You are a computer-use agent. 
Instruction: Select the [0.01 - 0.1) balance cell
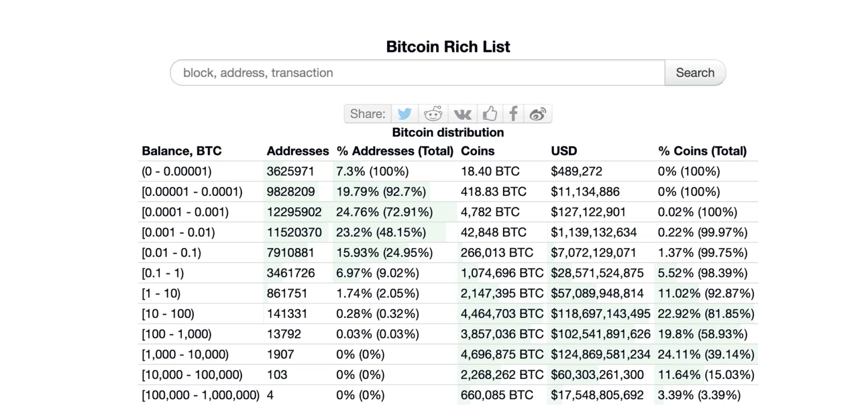[x=172, y=252]
